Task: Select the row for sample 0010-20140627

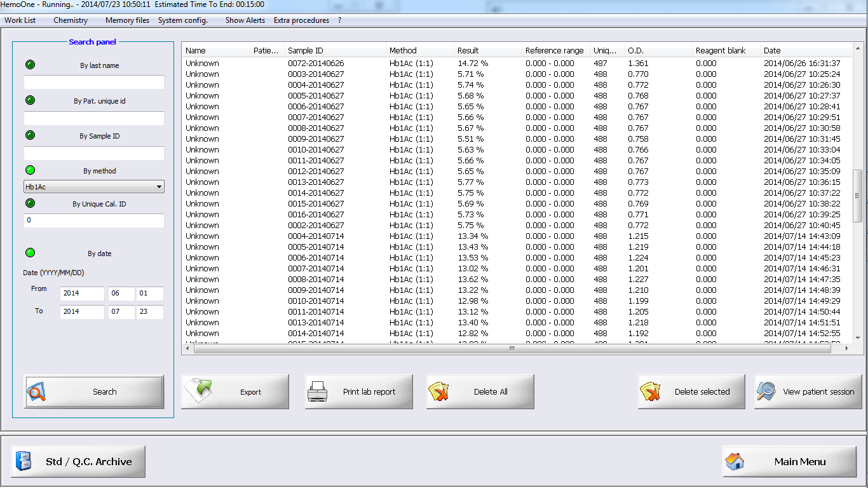Action: click(x=316, y=150)
